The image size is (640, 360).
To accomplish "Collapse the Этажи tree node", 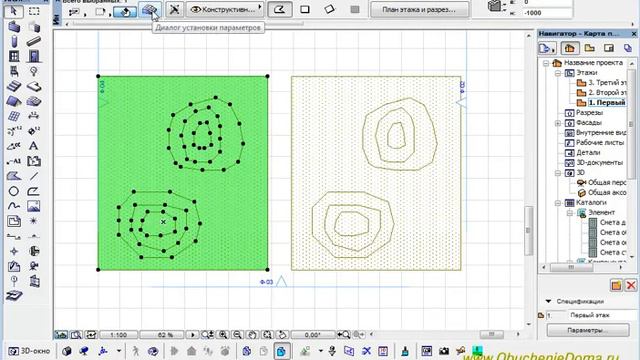I will click(x=558, y=73).
